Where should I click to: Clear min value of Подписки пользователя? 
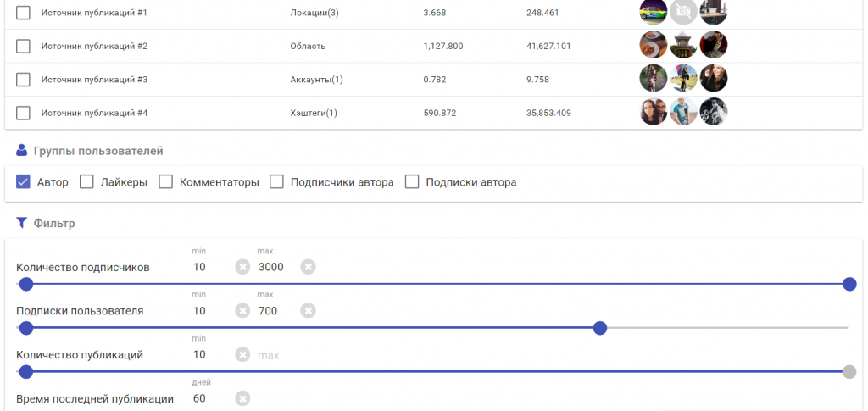coord(242,311)
